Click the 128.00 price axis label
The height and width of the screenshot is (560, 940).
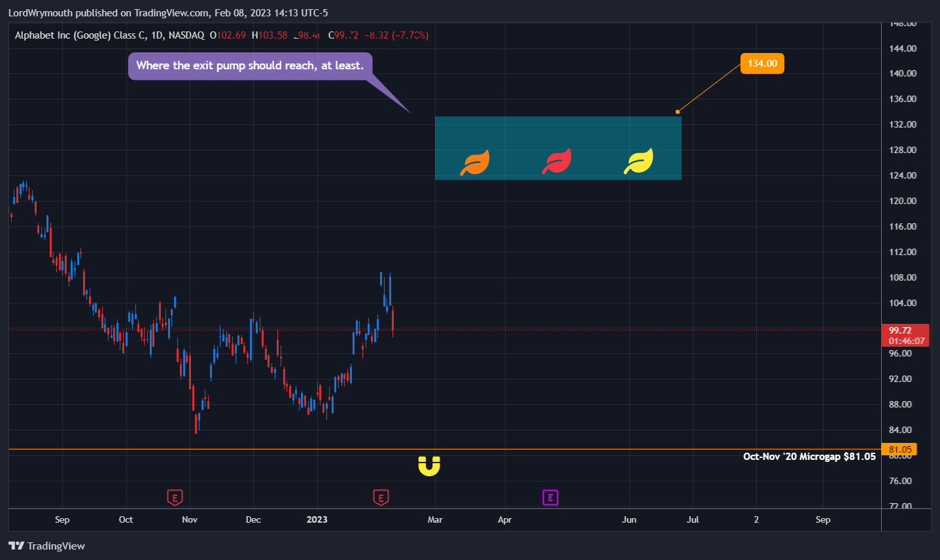(x=903, y=150)
